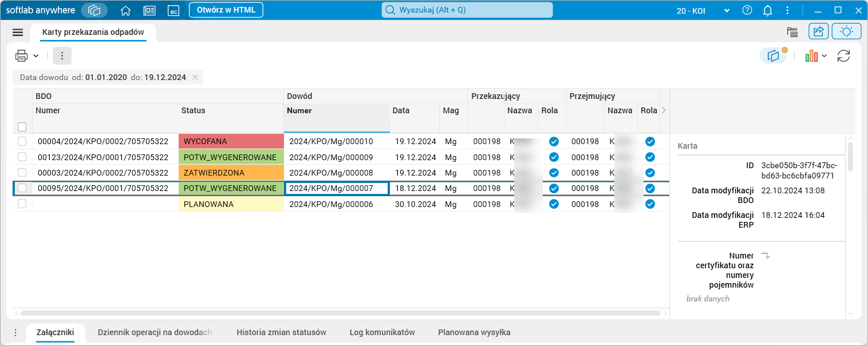Click the arrow icon next to Numer certyfikatu
The image size is (868, 346).
(x=765, y=256)
